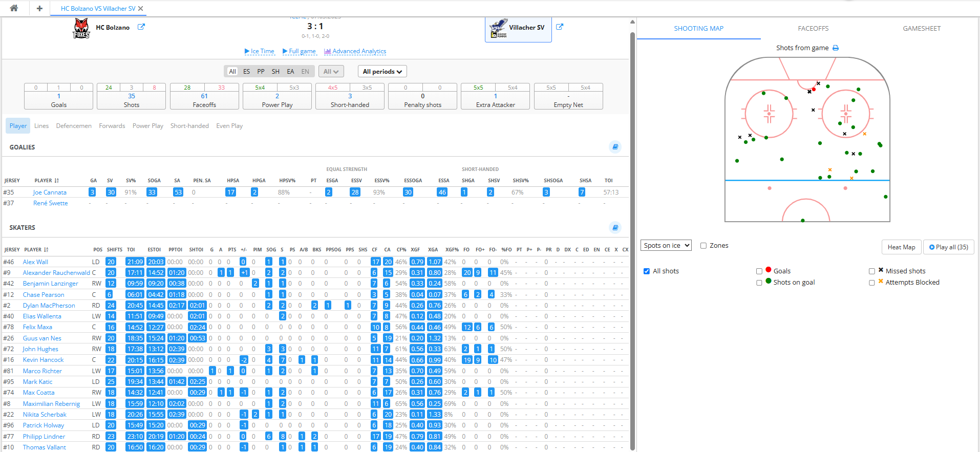Sort goalies by player name icon
The image size is (980, 452).
coord(57,181)
